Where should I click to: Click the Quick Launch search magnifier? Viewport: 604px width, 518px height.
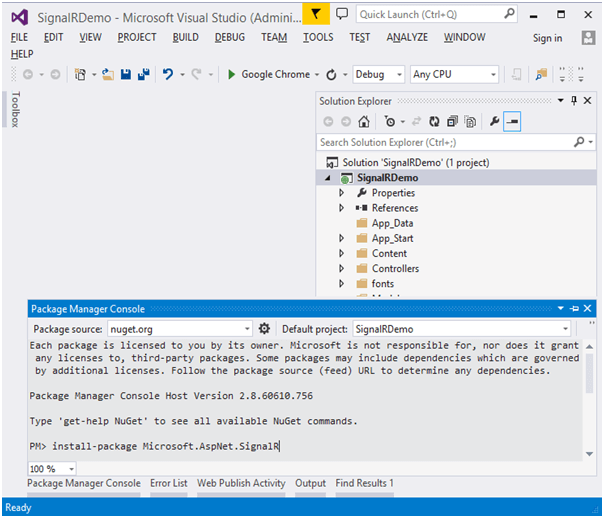click(x=509, y=14)
